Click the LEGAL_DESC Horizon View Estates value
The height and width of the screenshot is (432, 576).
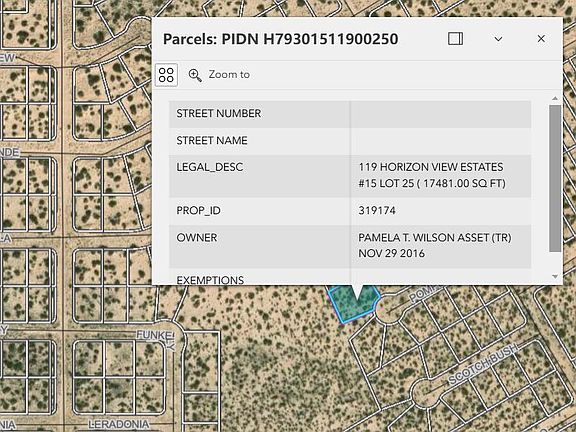(432, 175)
